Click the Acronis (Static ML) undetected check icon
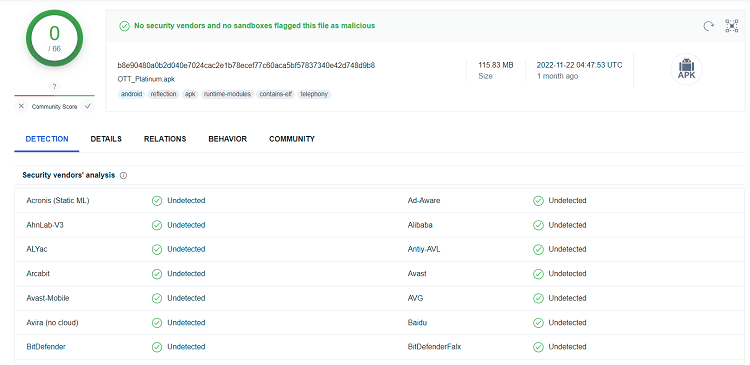 (x=157, y=200)
